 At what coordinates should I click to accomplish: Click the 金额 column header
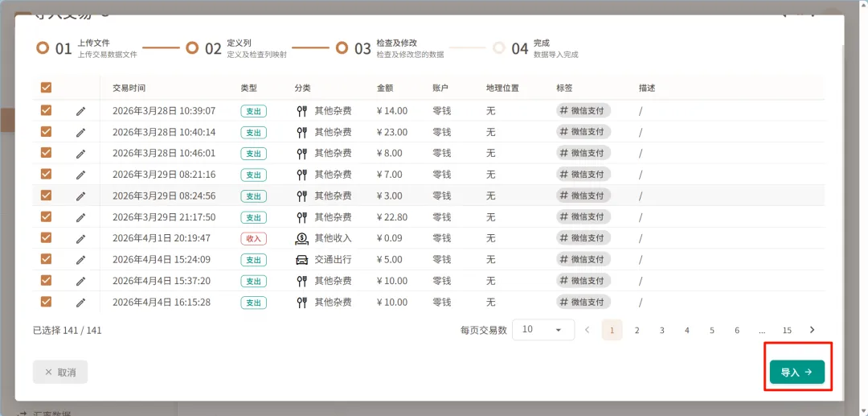click(385, 88)
